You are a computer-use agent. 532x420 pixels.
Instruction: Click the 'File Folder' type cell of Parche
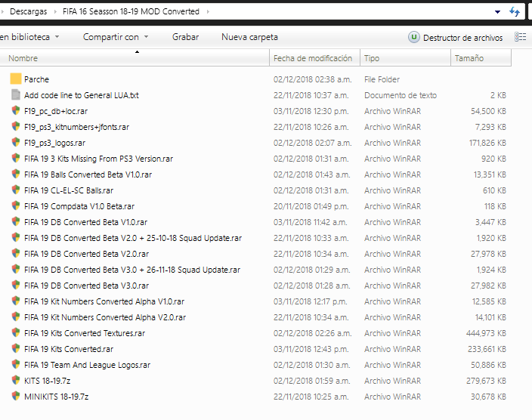(x=382, y=79)
